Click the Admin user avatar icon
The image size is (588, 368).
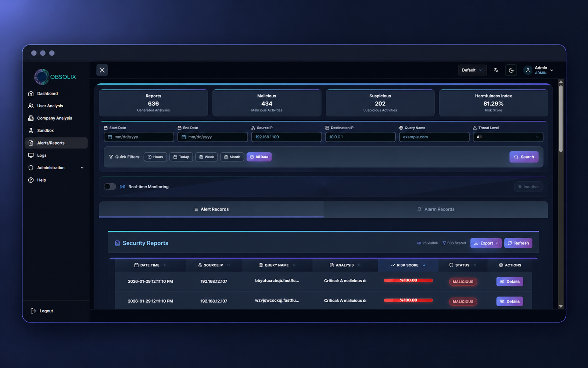528,70
